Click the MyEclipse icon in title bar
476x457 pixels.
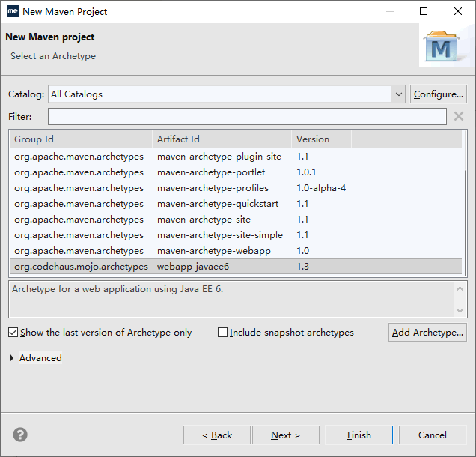[x=12, y=11]
